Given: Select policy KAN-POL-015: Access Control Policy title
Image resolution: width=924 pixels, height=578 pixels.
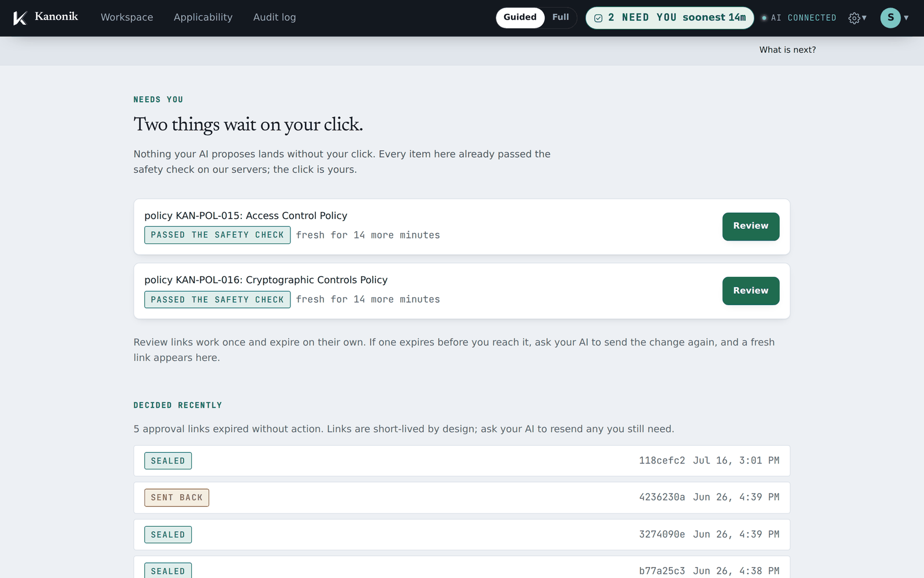Looking at the screenshot, I should coord(245,216).
